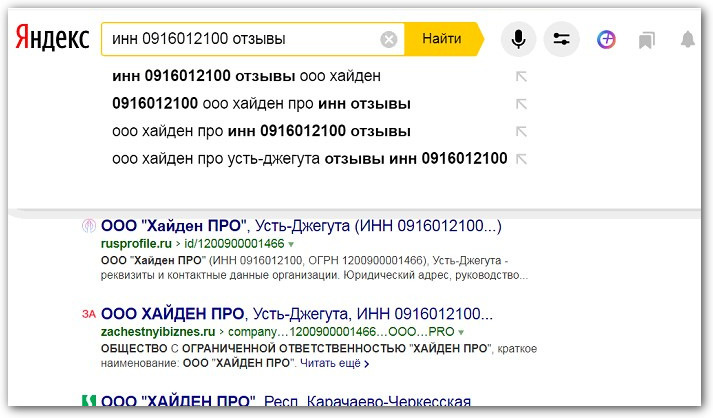Screen dimensions: 713x418
Task: Click snippet text 'ОБЩЕСТВО С ОГРАНИЧЕННОЙ ОТВЕТСТВЕННОСТЬЮ'
Action: [x=253, y=349]
